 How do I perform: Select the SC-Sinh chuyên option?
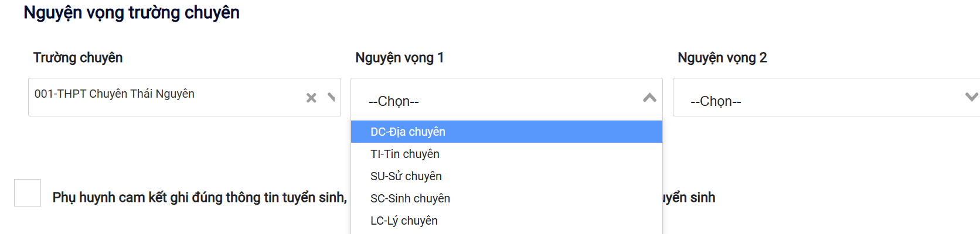click(410, 199)
